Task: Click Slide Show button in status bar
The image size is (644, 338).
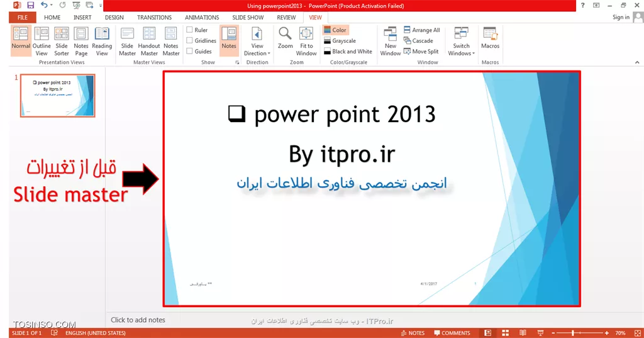Action: point(540,333)
